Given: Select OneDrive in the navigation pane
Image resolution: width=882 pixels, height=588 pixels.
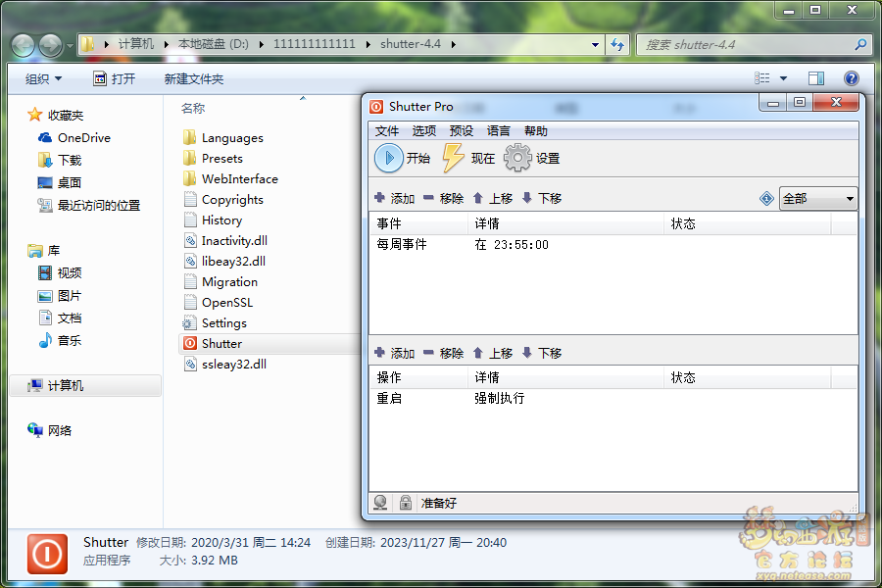Looking at the screenshot, I should [x=74, y=138].
